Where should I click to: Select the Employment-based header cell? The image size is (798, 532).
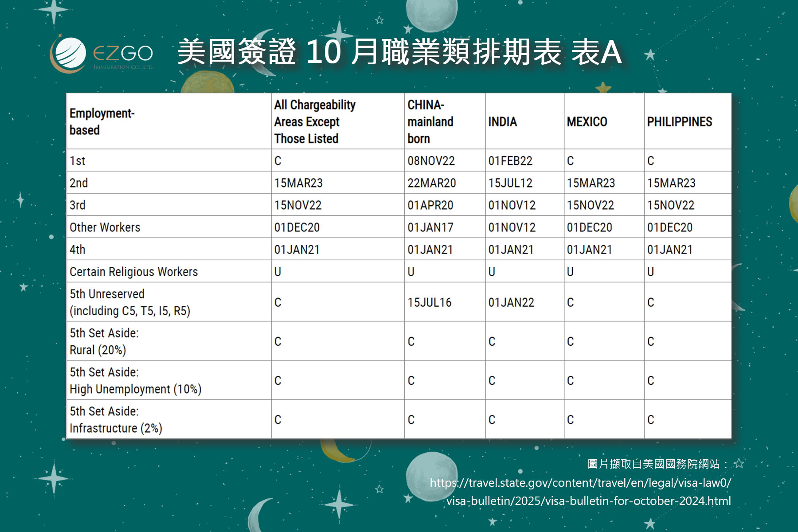(102, 121)
